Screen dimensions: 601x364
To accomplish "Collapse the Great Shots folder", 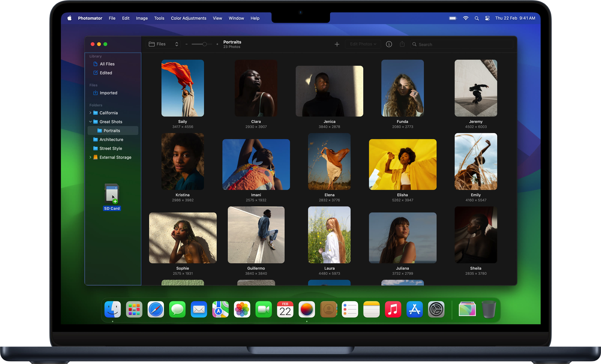I will 90,121.
